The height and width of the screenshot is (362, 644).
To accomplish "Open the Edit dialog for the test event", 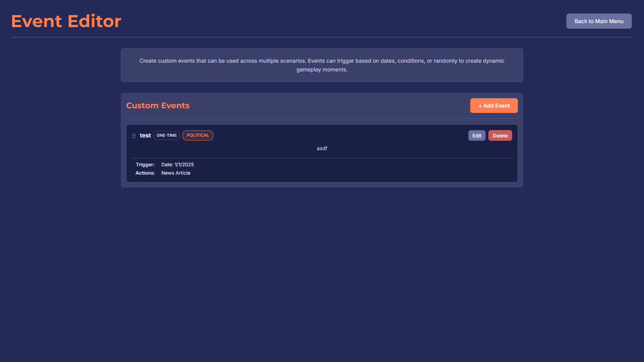I will (x=477, y=135).
